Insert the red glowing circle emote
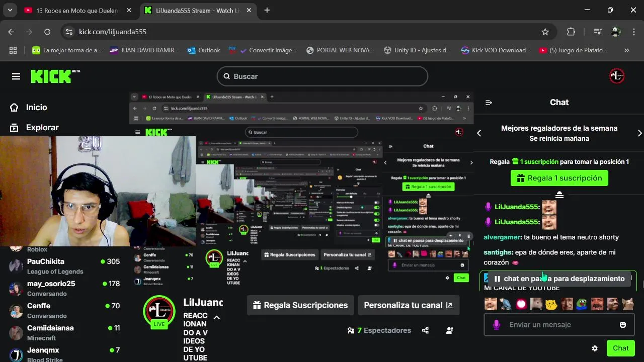Image resolution: width=644 pixels, height=362 pixels. [521, 304]
